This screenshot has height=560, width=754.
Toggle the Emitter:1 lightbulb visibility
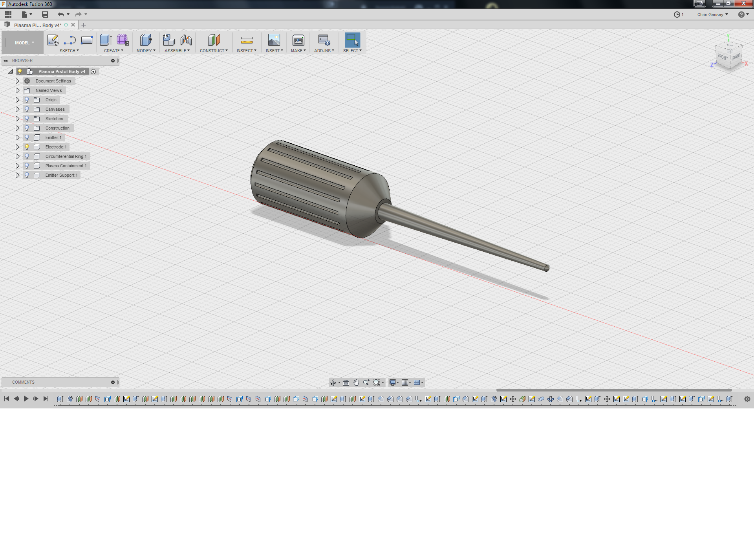pos(27,137)
